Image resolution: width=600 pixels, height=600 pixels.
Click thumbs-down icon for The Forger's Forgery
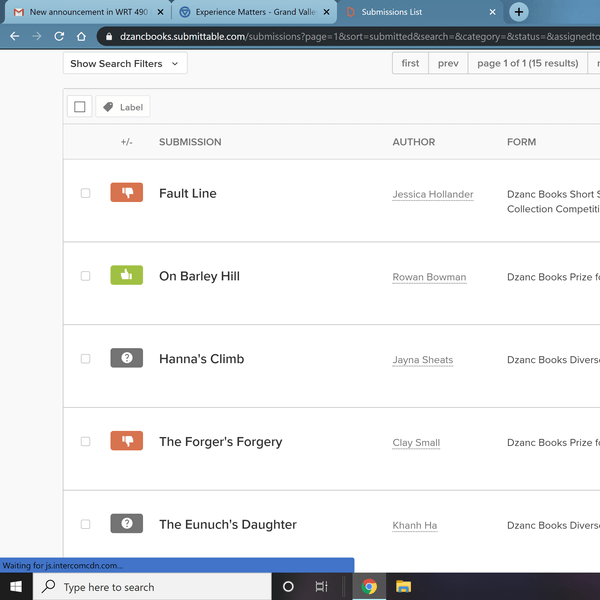(127, 441)
